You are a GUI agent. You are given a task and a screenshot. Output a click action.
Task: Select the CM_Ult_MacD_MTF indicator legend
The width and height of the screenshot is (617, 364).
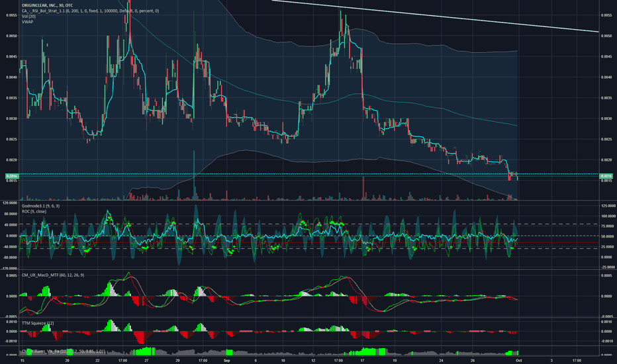click(x=53, y=275)
